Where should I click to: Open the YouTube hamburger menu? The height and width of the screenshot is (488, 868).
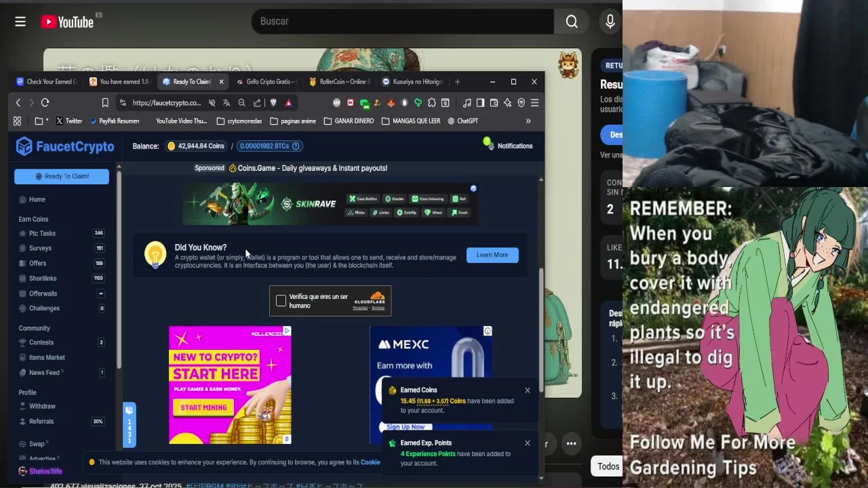pyautogui.click(x=20, y=22)
